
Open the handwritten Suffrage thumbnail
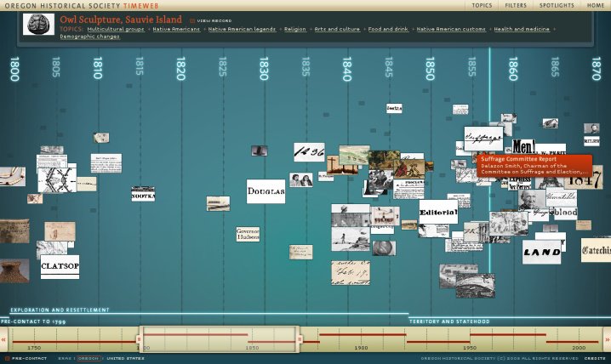click(483, 139)
